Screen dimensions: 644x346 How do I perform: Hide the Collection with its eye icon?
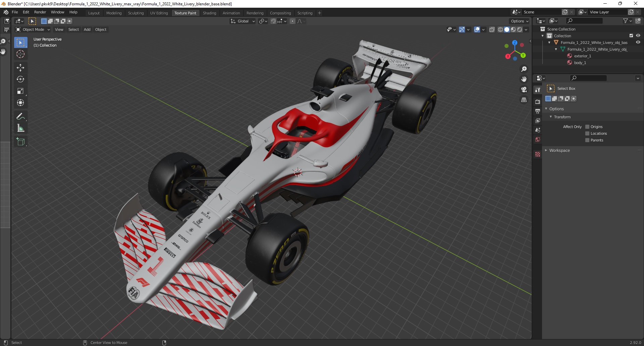[638, 36]
